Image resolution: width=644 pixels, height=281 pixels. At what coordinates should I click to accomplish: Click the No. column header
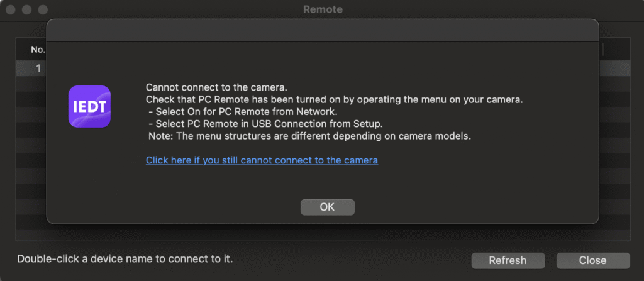point(38,50)
